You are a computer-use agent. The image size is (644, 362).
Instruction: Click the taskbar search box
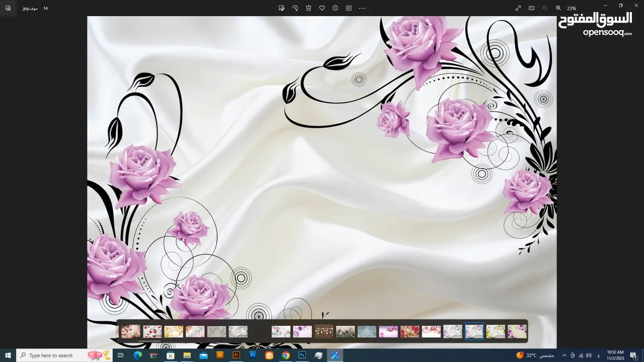[x=65, y=355]
